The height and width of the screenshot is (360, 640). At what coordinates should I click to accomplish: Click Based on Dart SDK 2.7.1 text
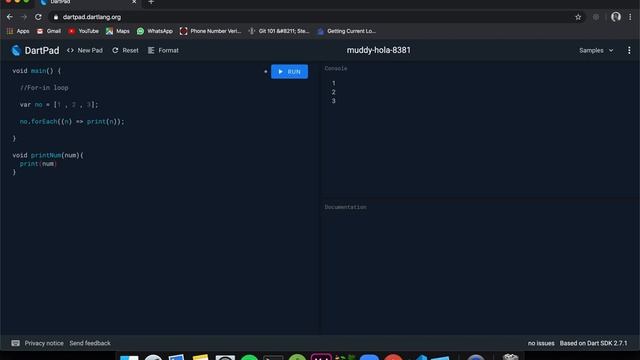coord(593,343)
